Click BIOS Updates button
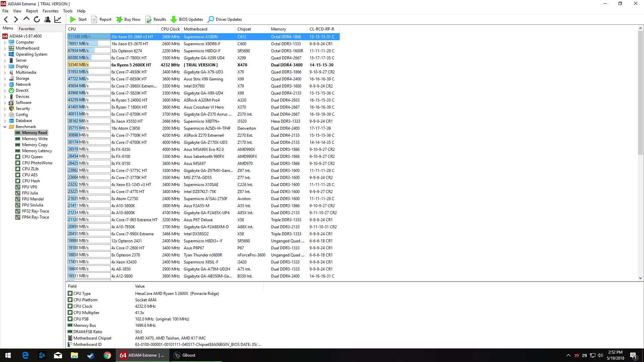The image size is (644, 362). [x=187, y=19]
